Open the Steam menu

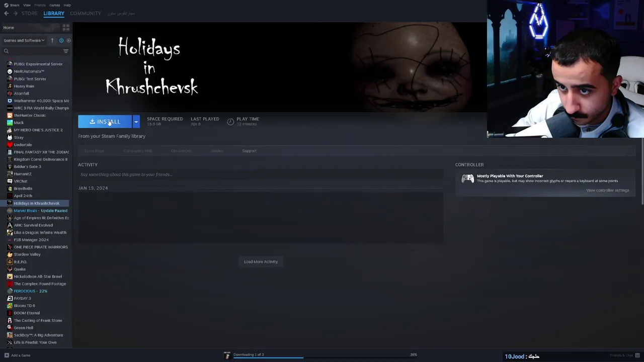(x=15, y=5)
